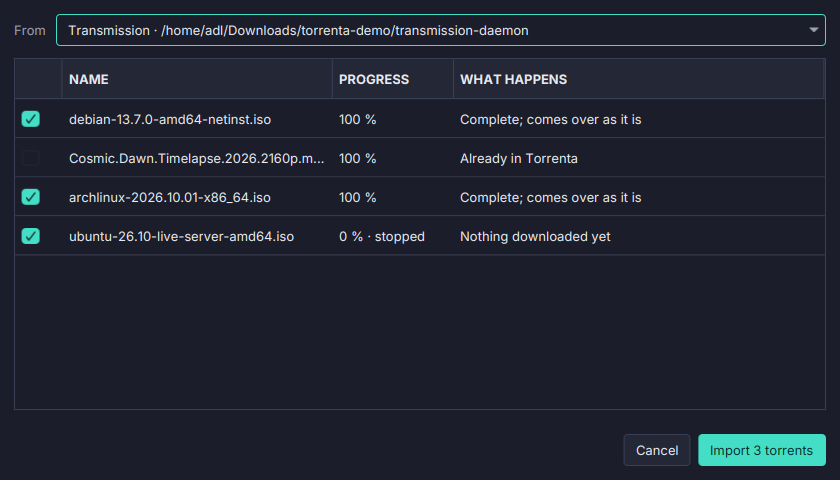Select the Cosmic.Dawn.Timelapse.2026.2160p row name
This screenshot has width=840, height=480.
click(x=197, y=159)
